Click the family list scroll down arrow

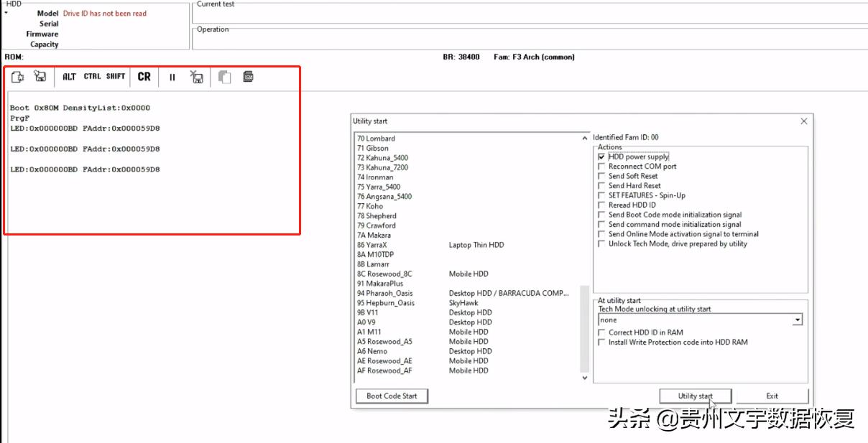(x=584, y=378)
